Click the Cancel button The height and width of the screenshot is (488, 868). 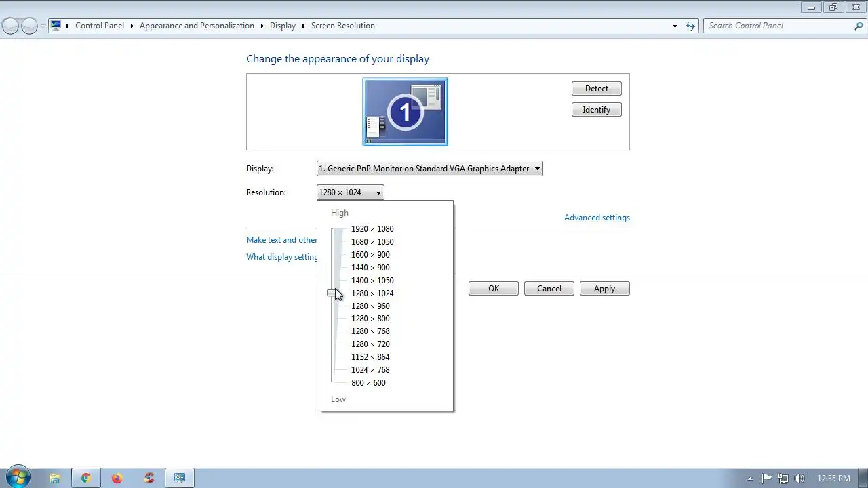click(x=549, y=289)
